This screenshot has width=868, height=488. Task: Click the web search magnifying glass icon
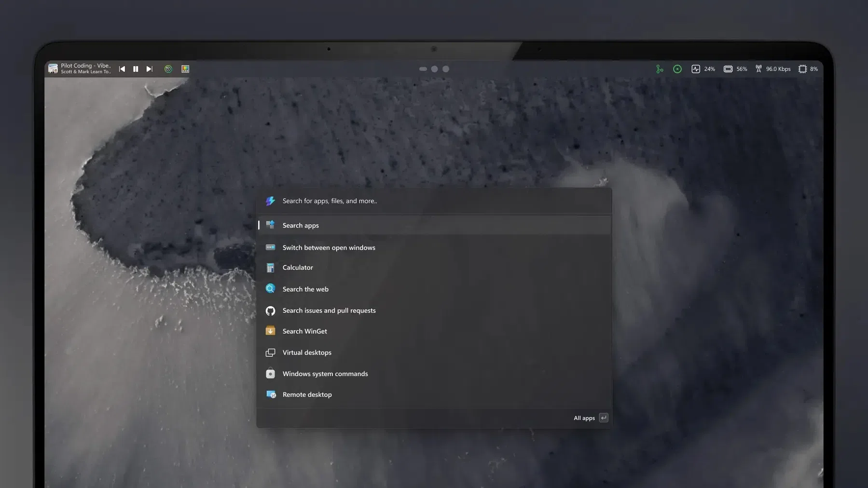pyautogui.click(x=271, y=289)
